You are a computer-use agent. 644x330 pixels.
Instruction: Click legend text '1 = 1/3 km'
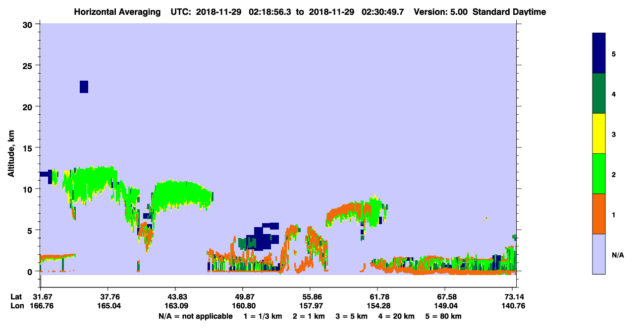(263, 316)
